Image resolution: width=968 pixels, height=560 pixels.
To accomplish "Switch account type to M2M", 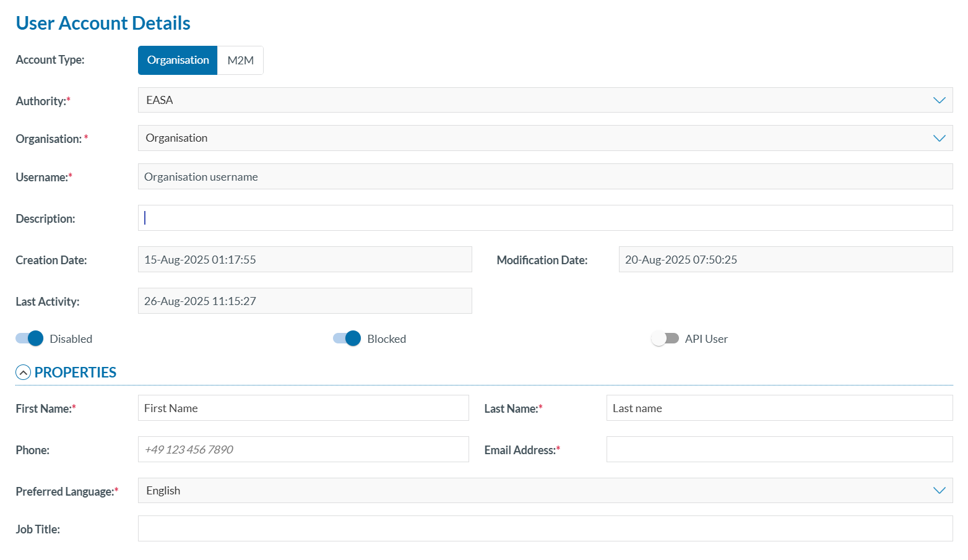I will click(240, 61).
